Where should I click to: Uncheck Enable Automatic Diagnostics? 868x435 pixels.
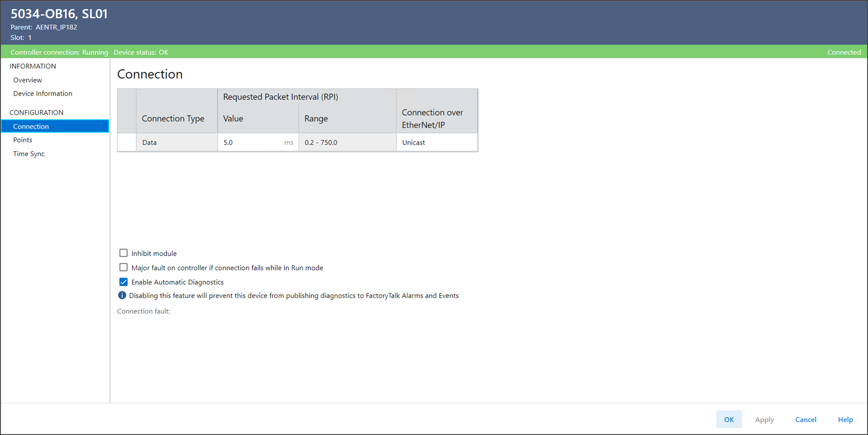[x=123, y=282]
